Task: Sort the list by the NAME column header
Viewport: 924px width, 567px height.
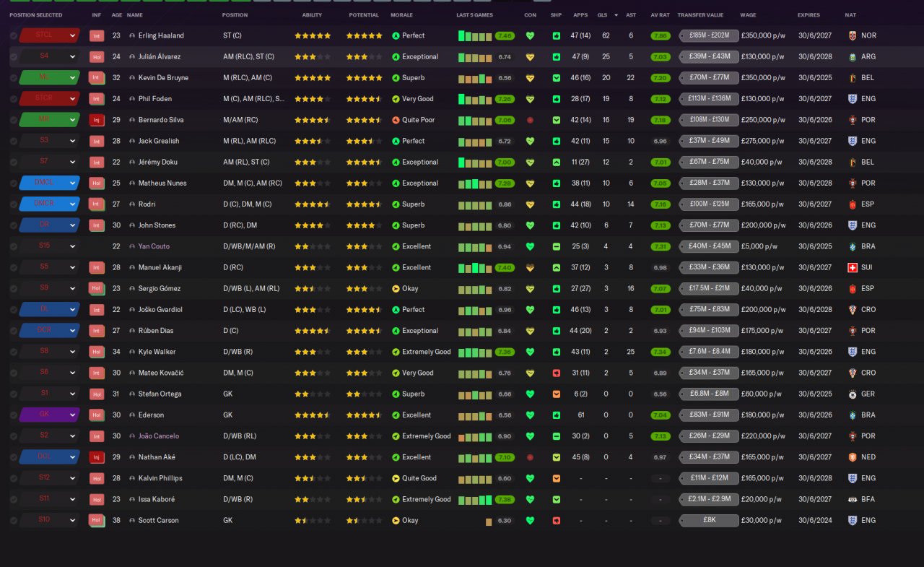Action: [x=134, y=15]
